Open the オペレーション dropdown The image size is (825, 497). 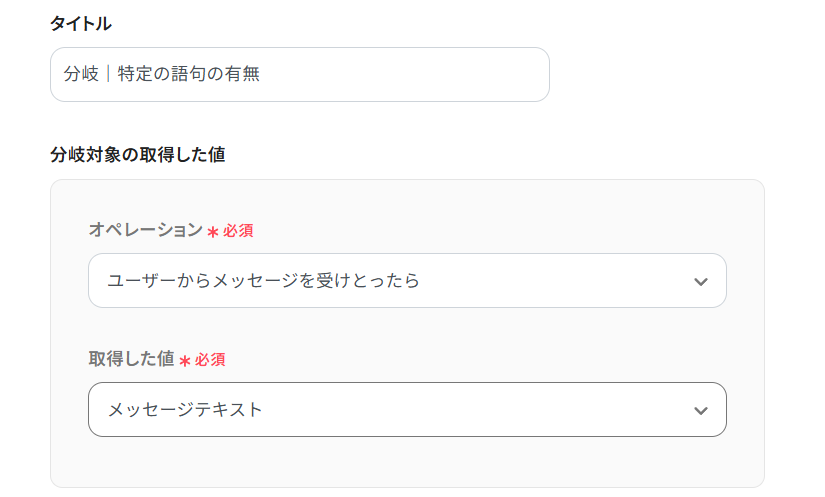pos(407,281)
